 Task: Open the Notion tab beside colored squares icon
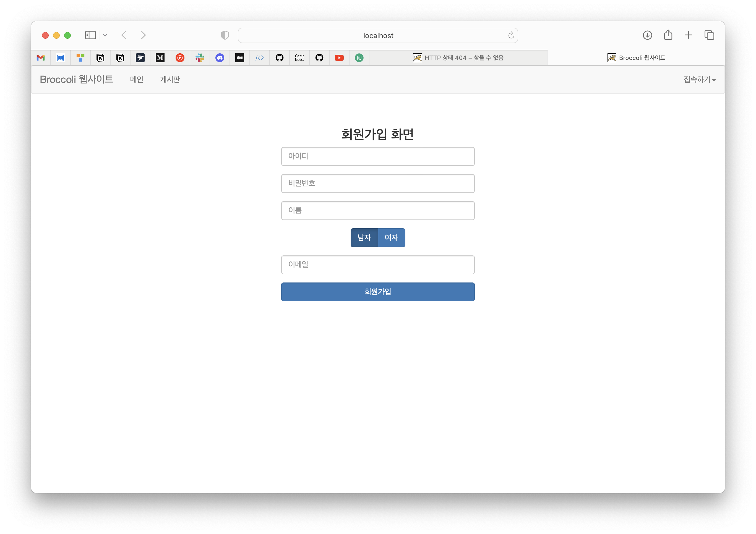pos(100,58)
